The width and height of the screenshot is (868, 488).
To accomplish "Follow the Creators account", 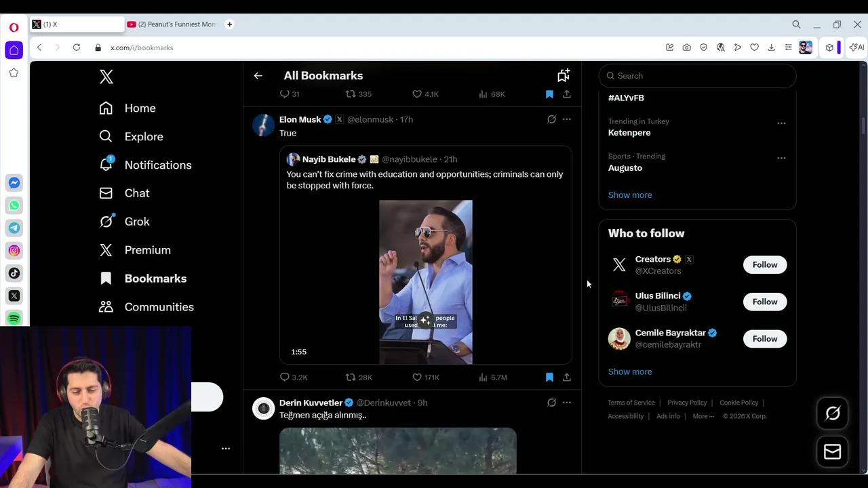I will point(765,265).
